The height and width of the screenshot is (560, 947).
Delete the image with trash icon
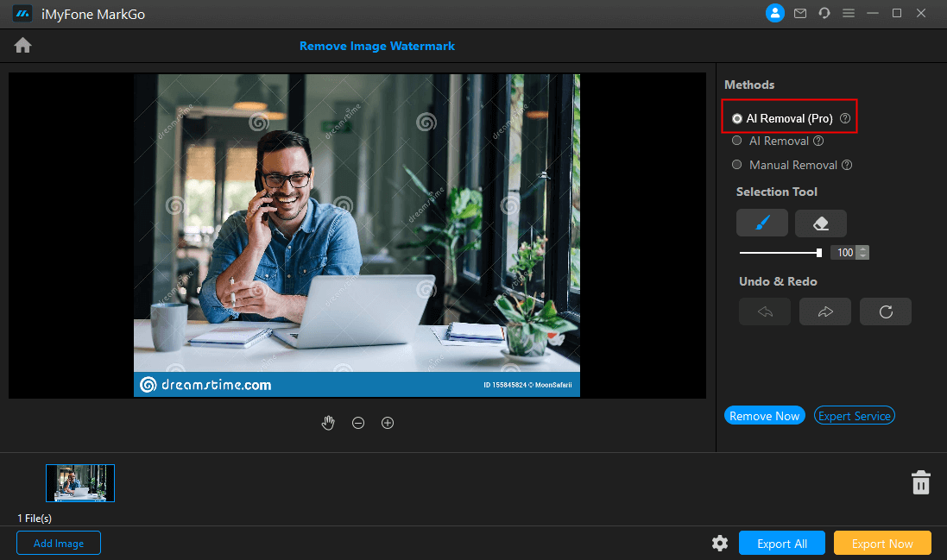tap(921, 482)
